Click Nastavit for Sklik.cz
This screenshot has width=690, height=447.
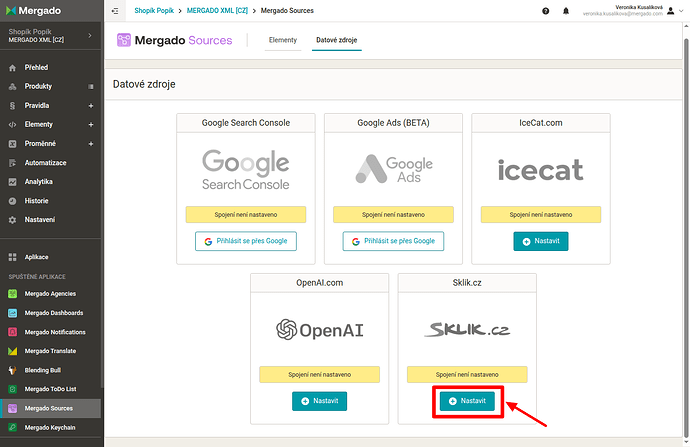click(467, 401)
